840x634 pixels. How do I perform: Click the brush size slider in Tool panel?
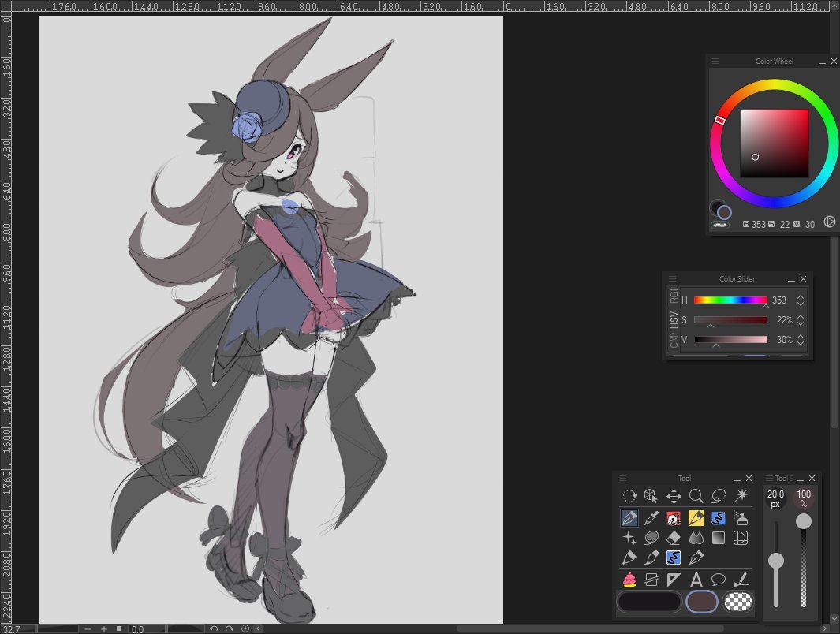(775, 564)
